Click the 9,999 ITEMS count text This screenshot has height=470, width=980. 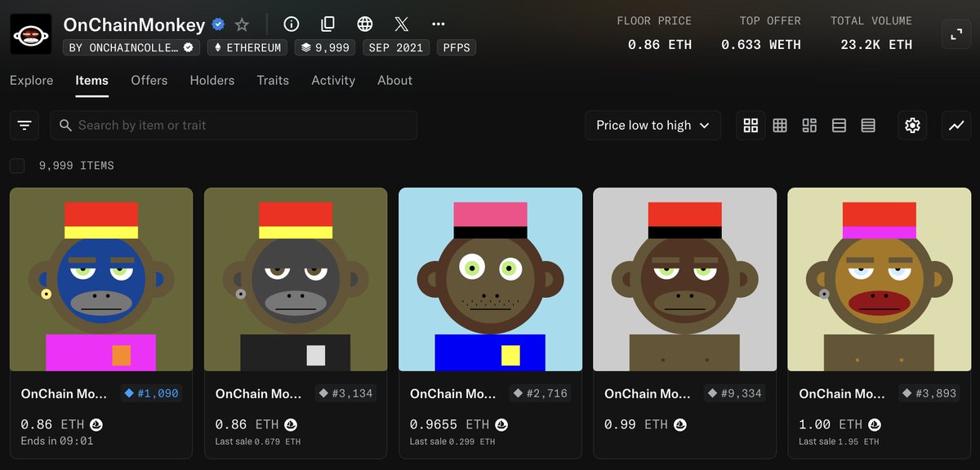77,166
